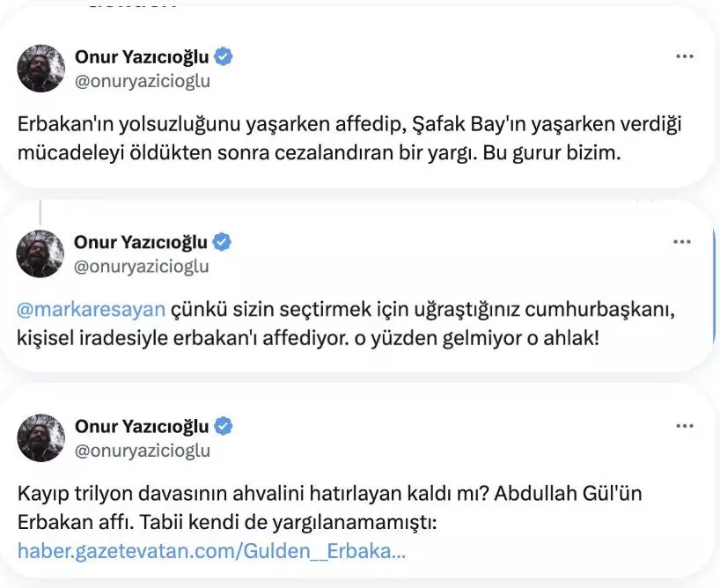
Task: Click the @onuryazicioglu handle on the Kayıp trilyon tweet
Action: coord(142,451)
